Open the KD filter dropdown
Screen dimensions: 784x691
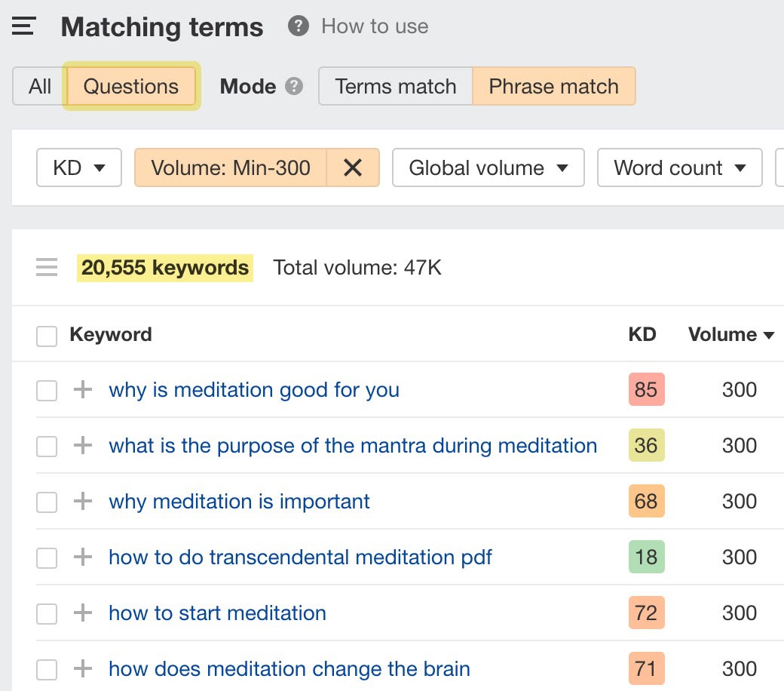point(78,167)
